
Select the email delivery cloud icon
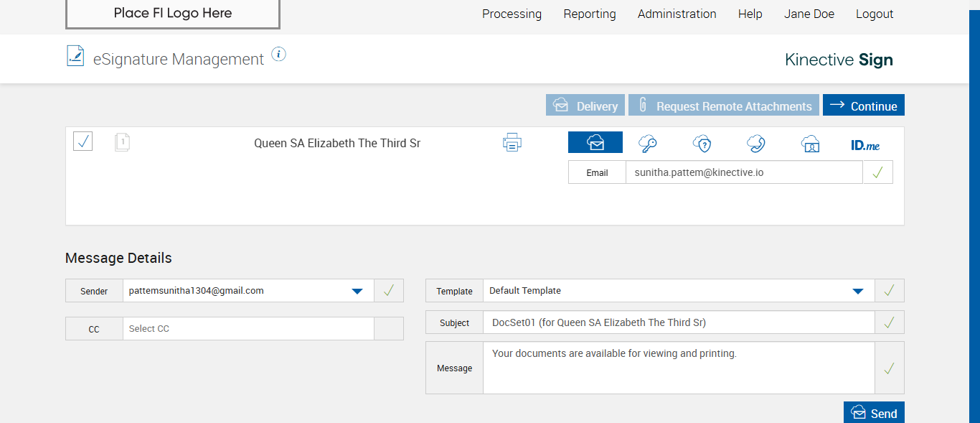tap(595, 143)
